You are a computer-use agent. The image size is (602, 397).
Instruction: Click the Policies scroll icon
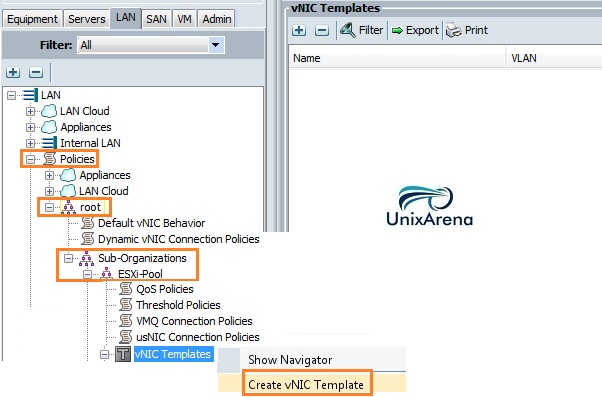click(50, 159)
